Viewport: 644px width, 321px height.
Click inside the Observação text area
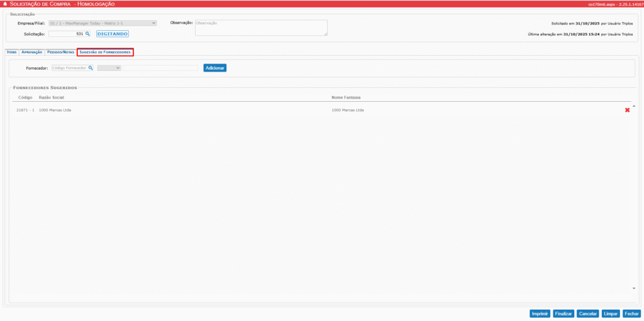tap(260, 28)
